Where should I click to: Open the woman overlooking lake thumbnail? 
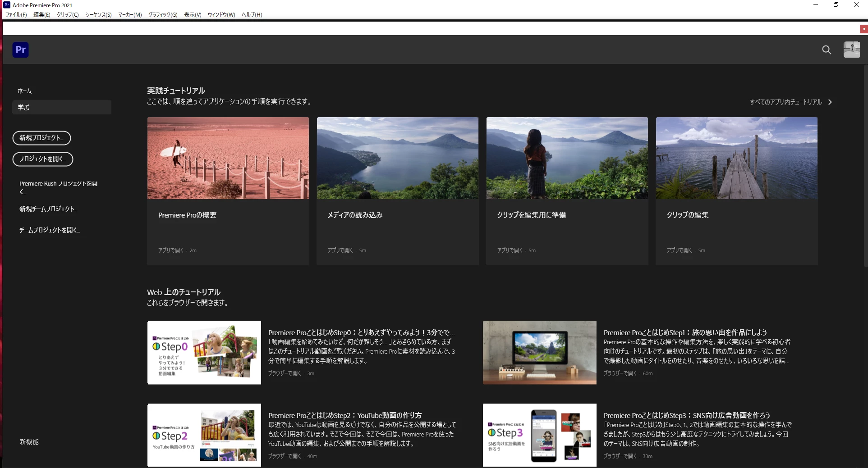click(567, 158)
